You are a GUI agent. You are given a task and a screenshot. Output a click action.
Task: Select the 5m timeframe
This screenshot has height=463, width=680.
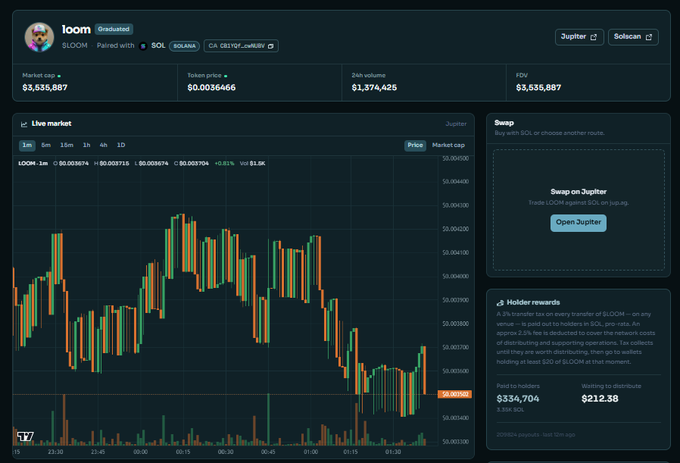tap(46, 145)
